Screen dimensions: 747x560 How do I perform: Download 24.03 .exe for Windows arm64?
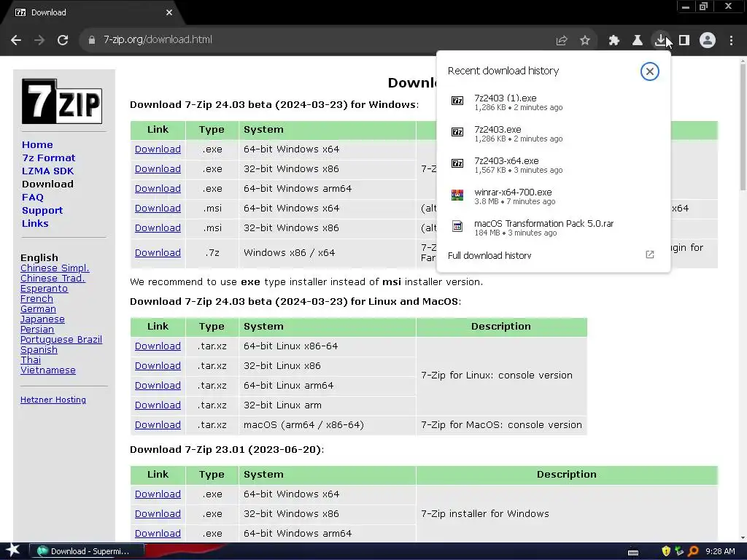click(158, 189)
